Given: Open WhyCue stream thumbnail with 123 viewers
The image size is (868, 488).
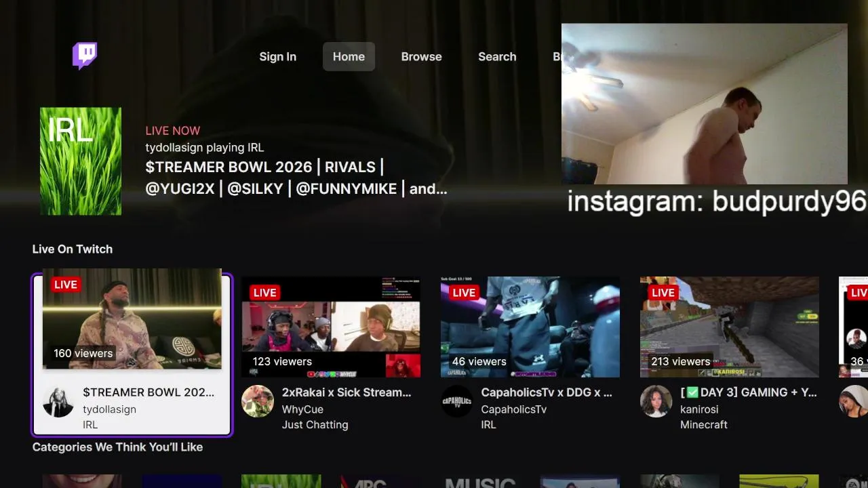Looking at the screenshot, I should 331,327.
